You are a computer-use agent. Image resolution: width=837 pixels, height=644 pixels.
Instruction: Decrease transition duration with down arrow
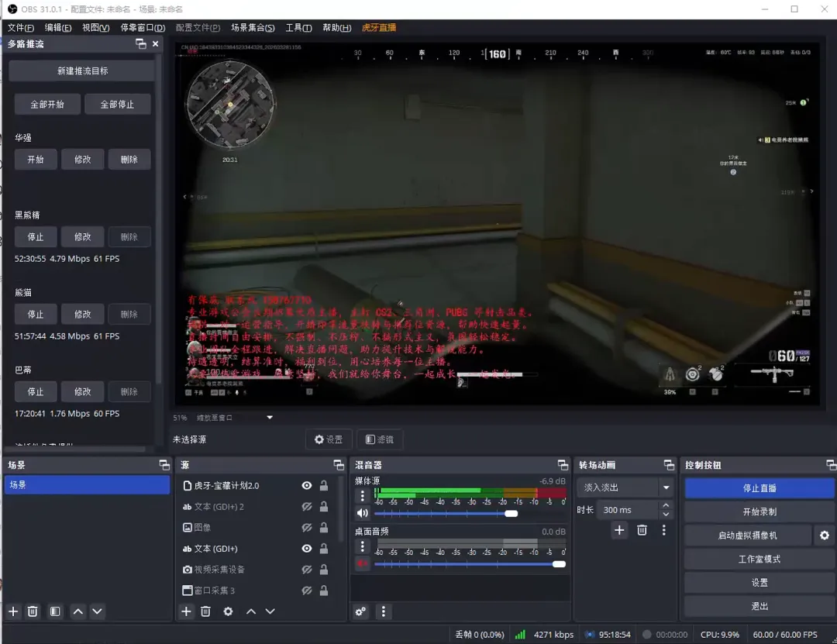point(666,515)
